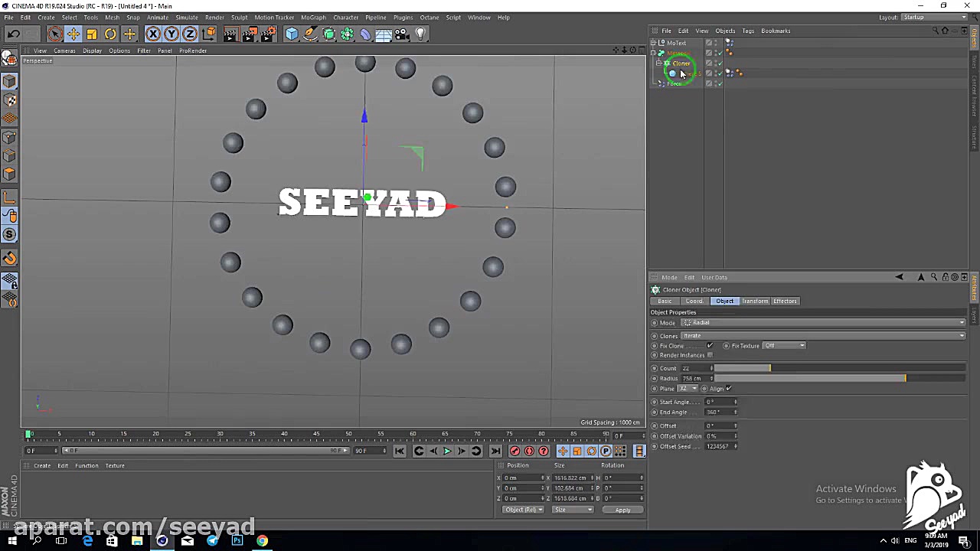Activate the Rotate tool
Screen dimensions: 980x551
click(110, 34)
